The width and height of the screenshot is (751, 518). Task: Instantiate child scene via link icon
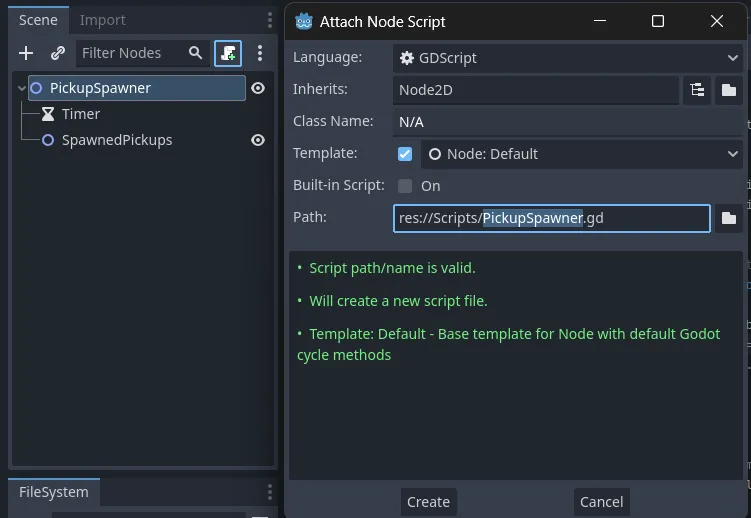pyautogui.click(x=58, y=53)
